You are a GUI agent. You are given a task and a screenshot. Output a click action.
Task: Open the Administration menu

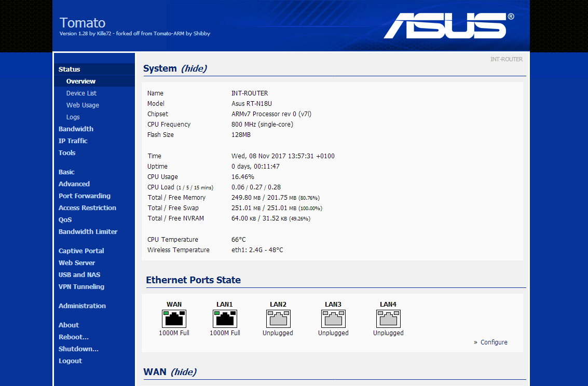(x=82, y=306)
